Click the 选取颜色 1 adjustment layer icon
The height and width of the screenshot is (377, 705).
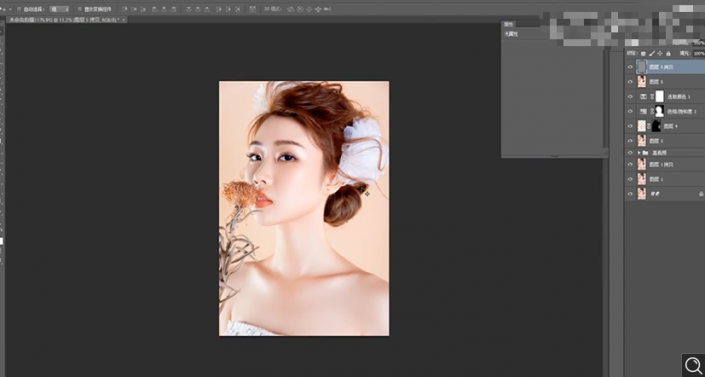643,96
